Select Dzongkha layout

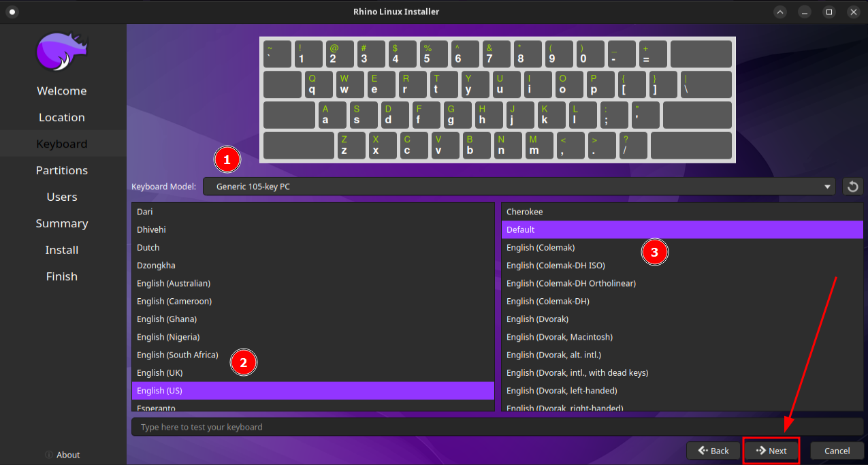point(313,266)
